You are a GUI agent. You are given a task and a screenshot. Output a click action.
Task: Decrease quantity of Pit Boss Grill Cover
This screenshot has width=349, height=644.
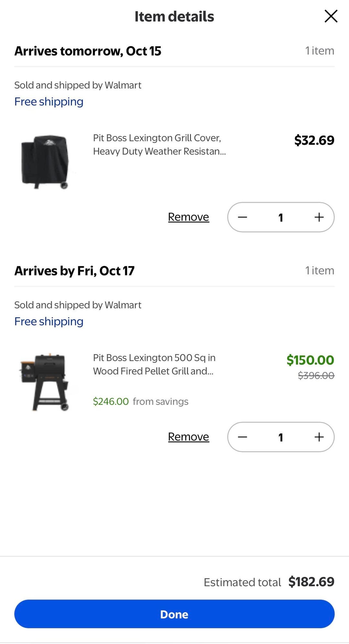[243, 217]
